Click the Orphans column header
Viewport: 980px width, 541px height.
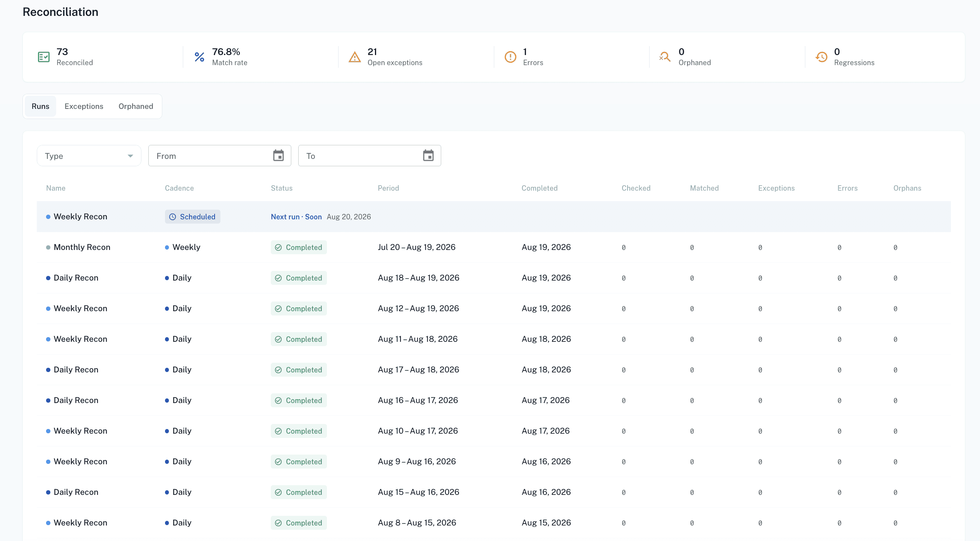point(907,188)
